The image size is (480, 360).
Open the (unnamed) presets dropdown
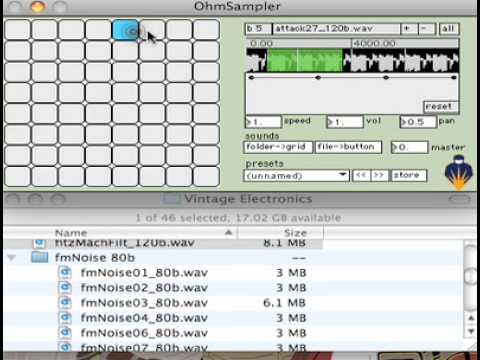click(x=296, y=176)
